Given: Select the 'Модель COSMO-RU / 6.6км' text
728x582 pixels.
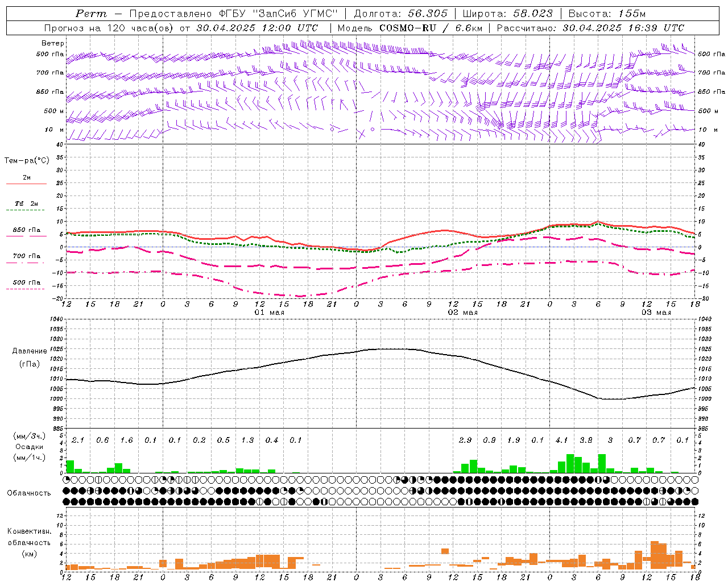Looking at the screenshot, I should click(x=409, y=28).
